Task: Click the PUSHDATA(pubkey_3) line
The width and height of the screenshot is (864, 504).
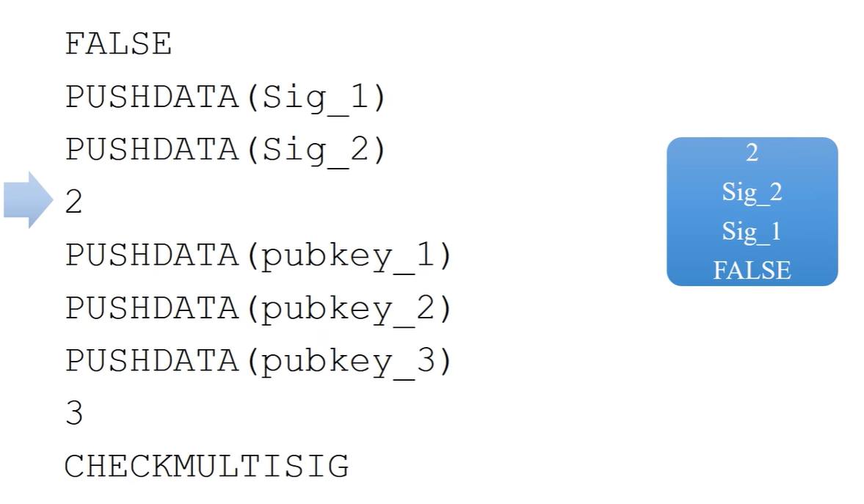Action: 259,362
